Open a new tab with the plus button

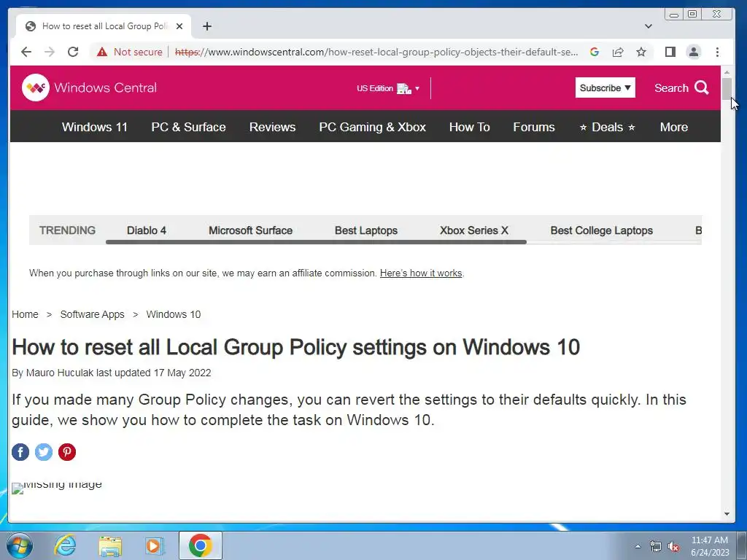[x=206, y=26]
